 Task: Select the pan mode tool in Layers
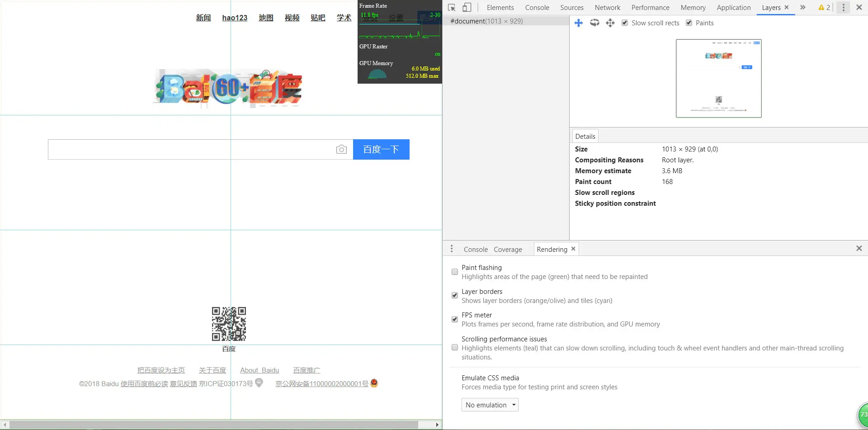point(579,23)
